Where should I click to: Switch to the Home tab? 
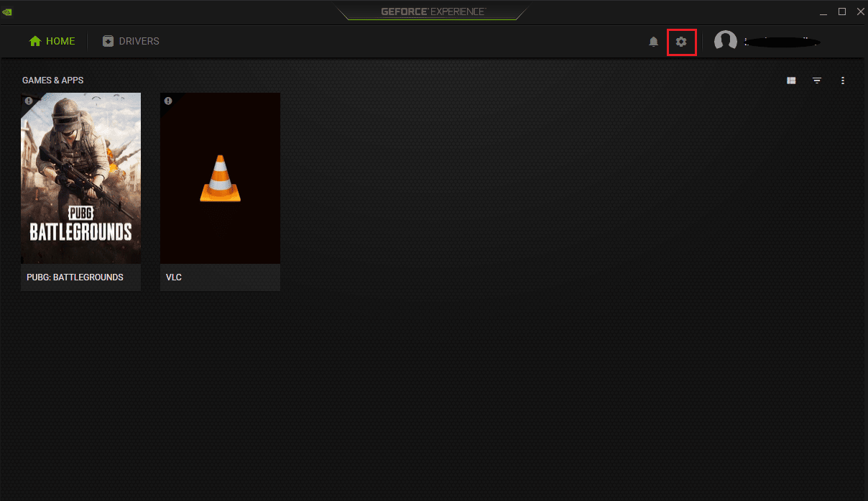[52, 42]
